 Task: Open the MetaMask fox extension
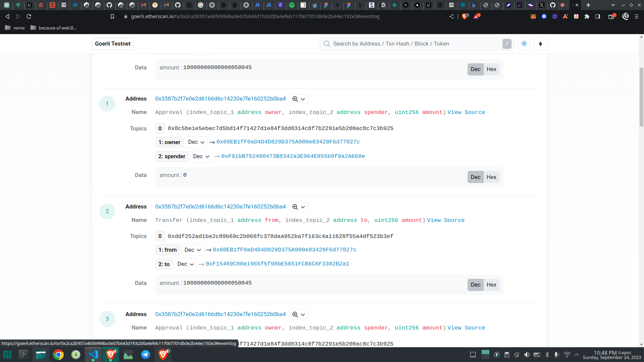coord(533,16)
